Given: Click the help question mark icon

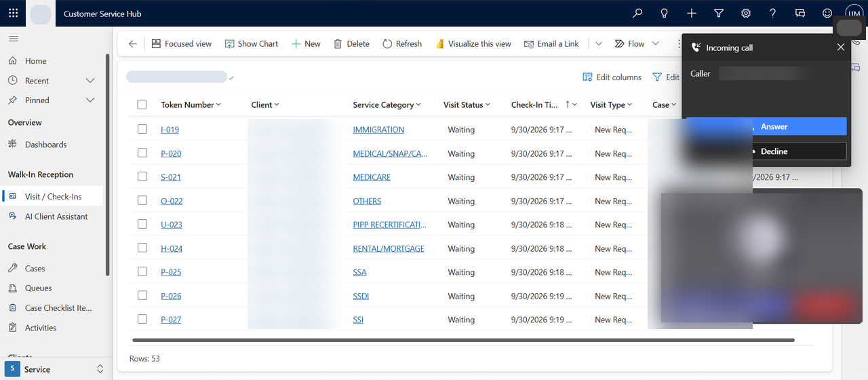Looking at the screenshot, I should coord(772,13).
